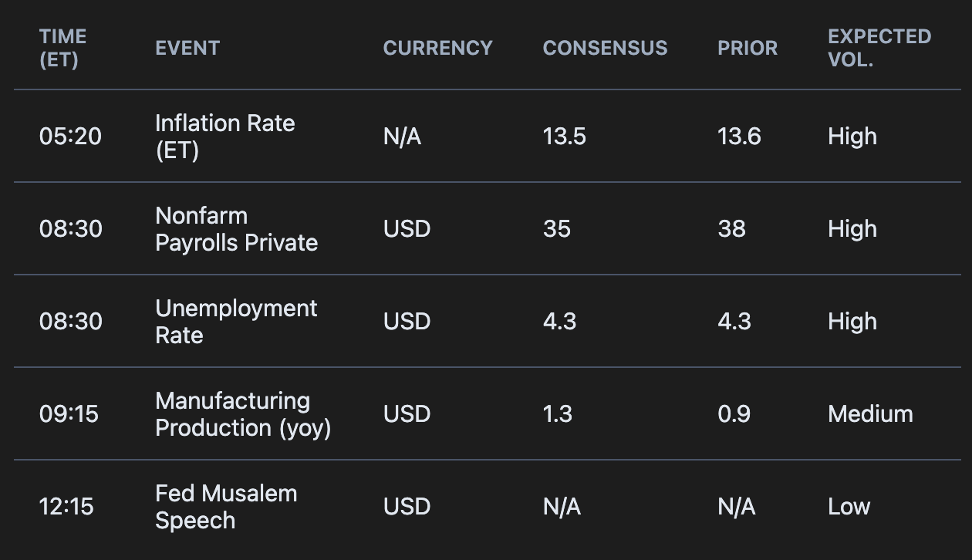Viewport: 972px width, 560px height.
Task: Select the 13.6 prior value
Action: tap(739, 137)
